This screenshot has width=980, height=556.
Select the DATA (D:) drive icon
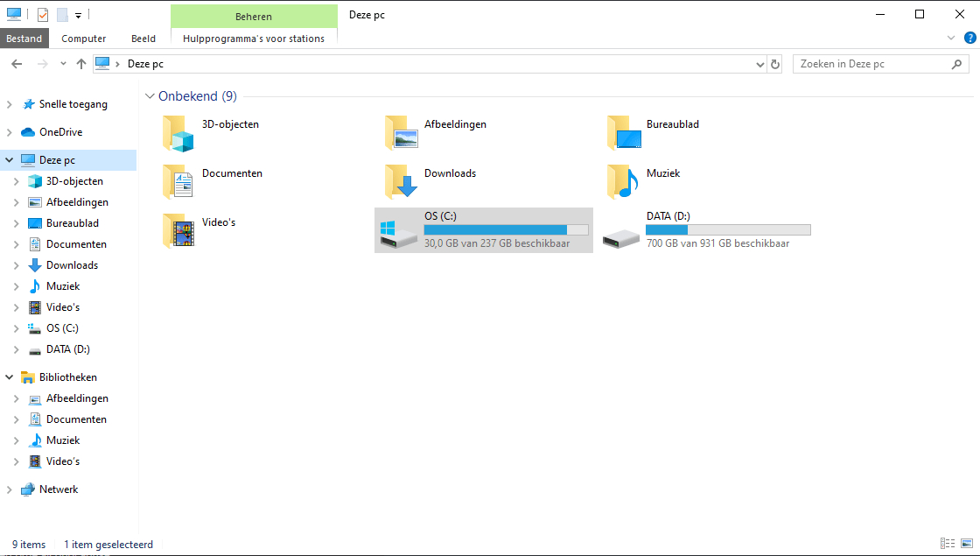tap(620, 238)
